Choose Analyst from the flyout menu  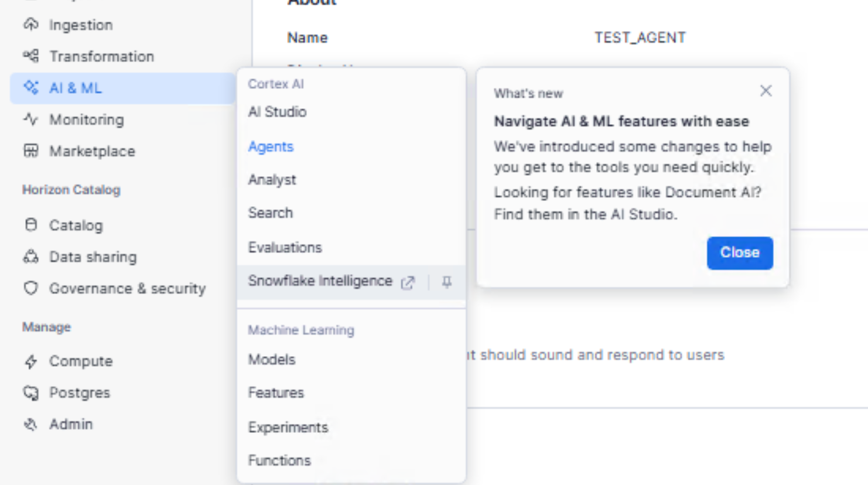tap(272, 180)
